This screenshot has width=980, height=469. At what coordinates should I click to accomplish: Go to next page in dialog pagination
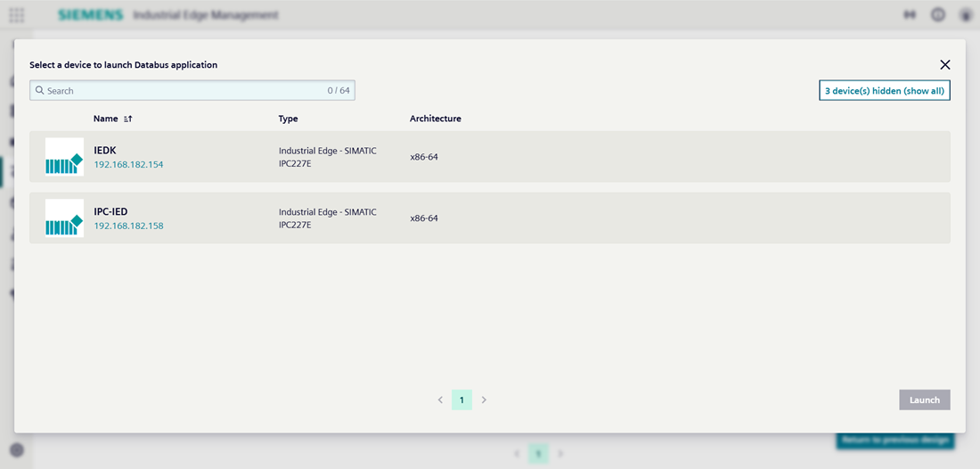pos(484,399)
